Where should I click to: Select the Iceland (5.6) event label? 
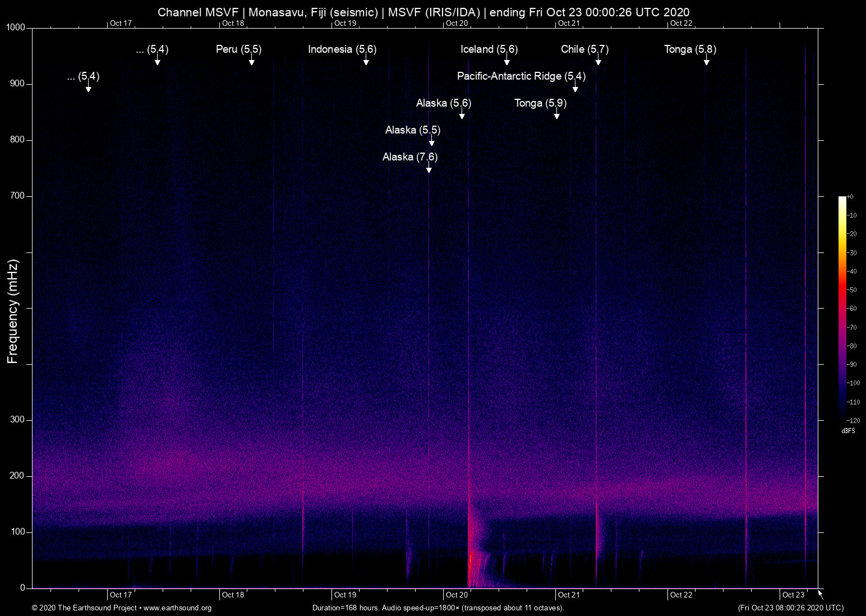489,49
